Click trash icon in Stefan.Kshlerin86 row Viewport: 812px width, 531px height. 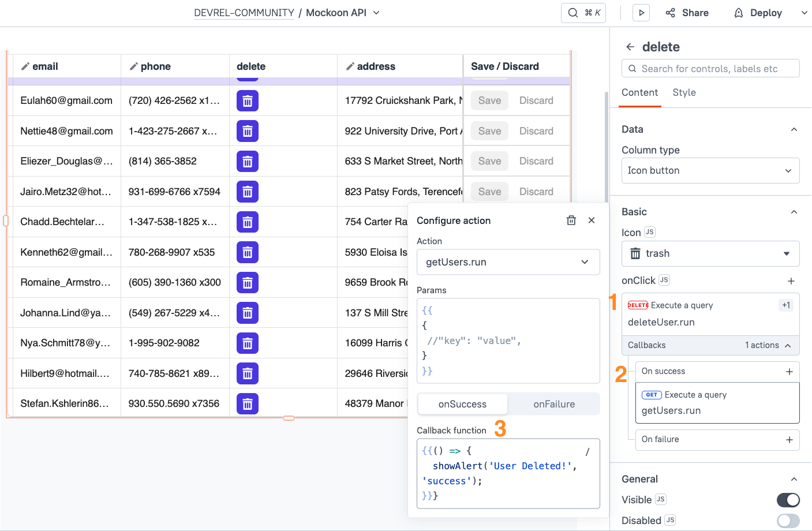[x=247, y=404]
